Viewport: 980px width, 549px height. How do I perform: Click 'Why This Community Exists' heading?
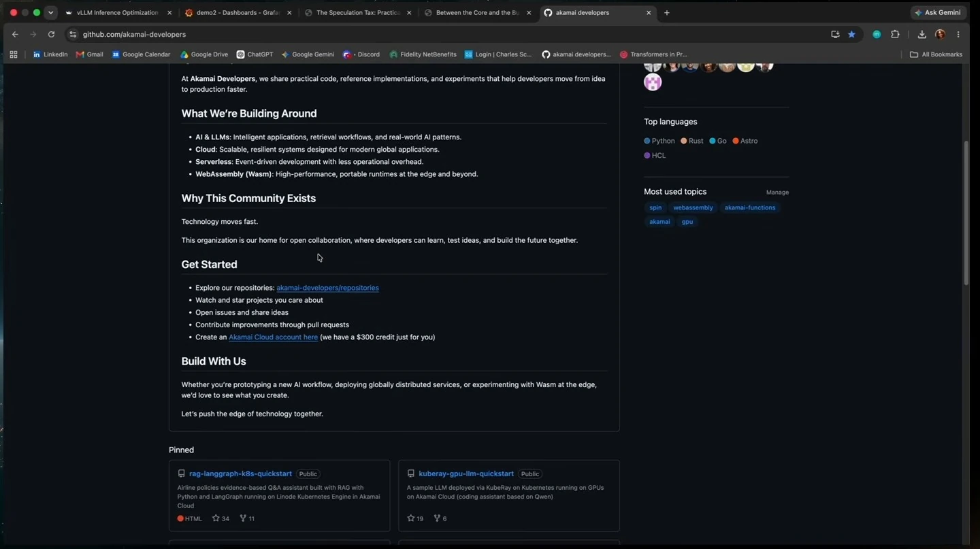pos(248,199)
